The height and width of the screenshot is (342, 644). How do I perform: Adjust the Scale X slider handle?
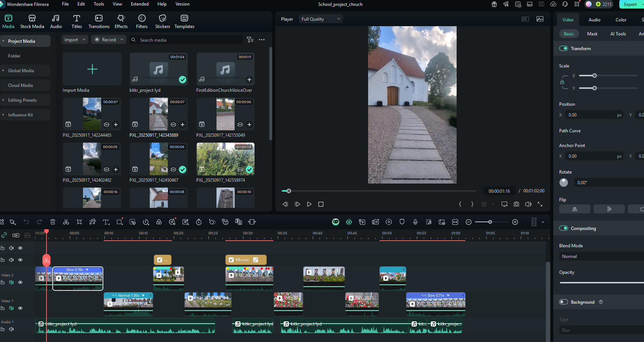coord(594,76)
